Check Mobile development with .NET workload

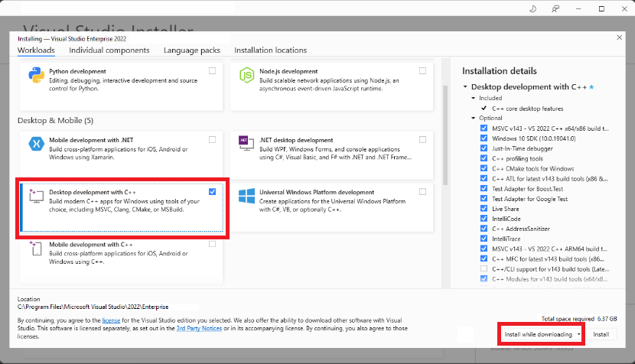tap(212, 140)
